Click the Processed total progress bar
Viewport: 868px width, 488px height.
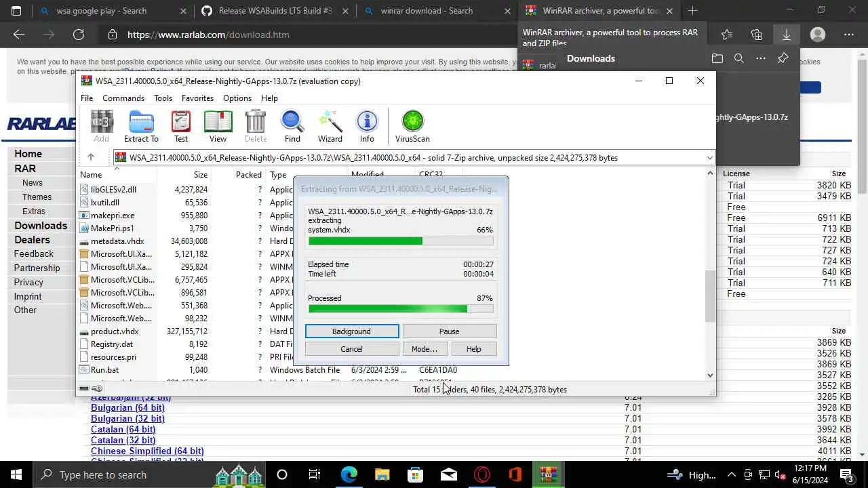click(401, 309)
